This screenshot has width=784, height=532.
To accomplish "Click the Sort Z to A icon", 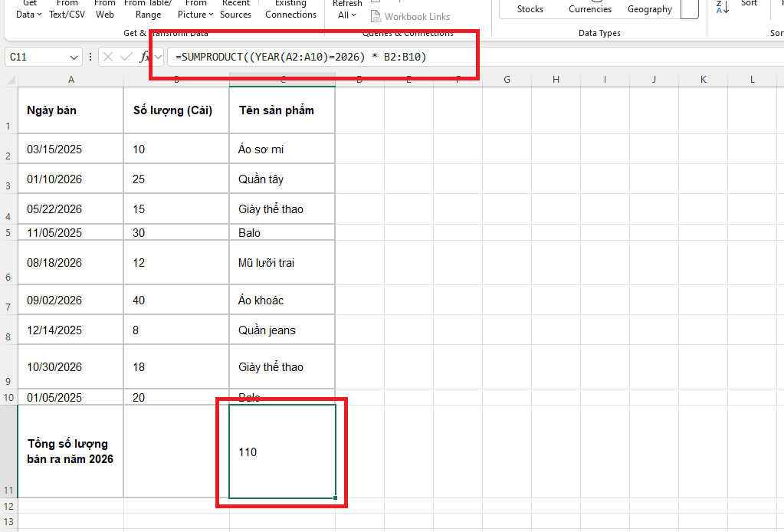I will pyautogui.click(x=722, y=7).
